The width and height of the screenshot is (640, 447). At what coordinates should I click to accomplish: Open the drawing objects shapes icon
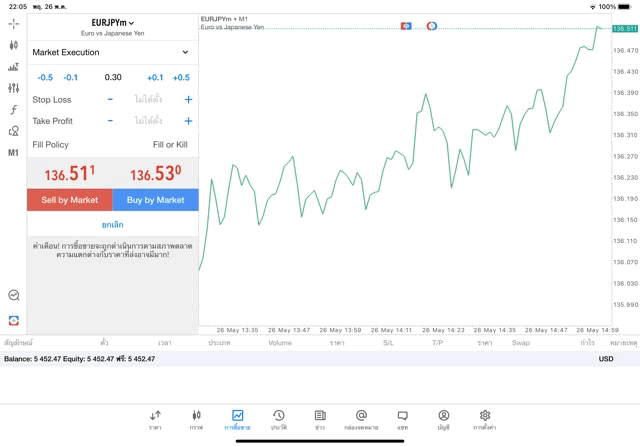tap(13, 131)
